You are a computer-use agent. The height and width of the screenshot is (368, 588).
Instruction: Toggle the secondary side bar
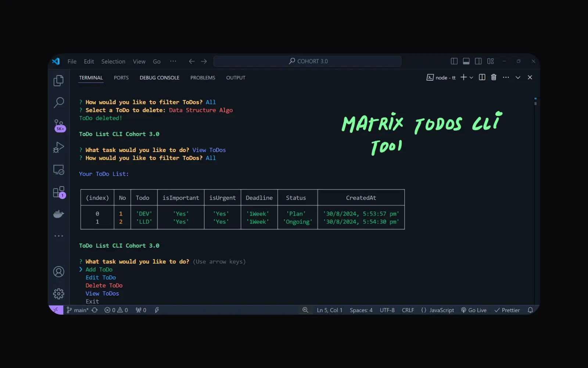coord(478,61)
